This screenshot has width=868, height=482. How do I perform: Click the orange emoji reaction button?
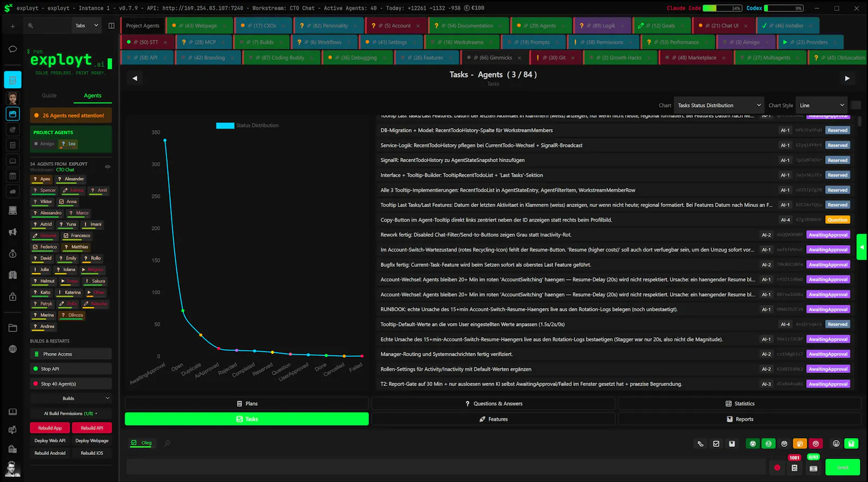(800, 444)
